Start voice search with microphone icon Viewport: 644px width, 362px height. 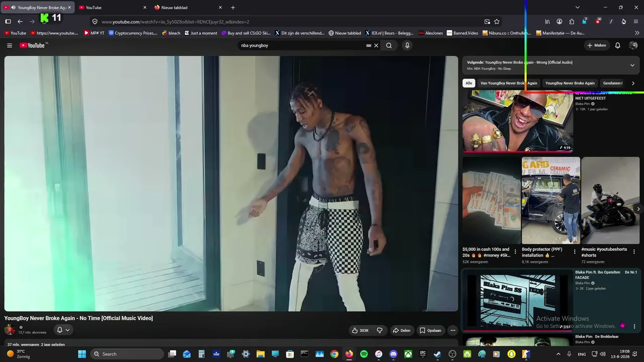point(407,45)
